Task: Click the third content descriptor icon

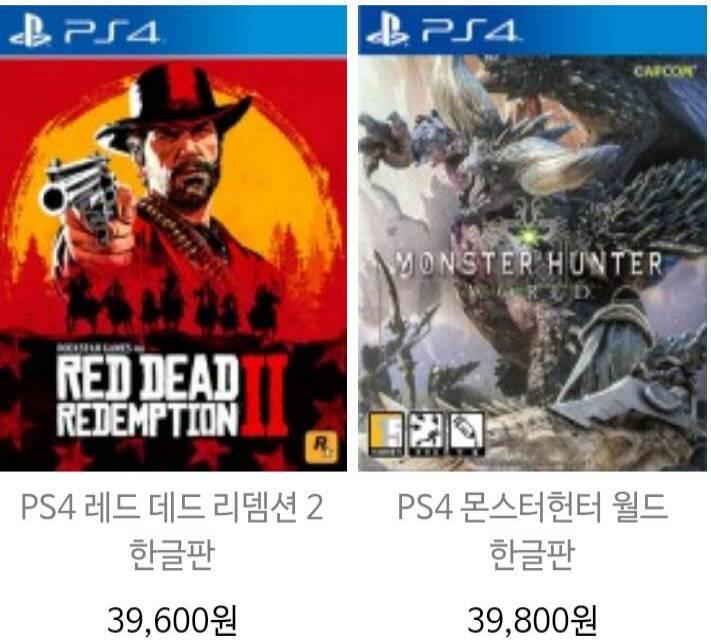Action: point(467,435)
